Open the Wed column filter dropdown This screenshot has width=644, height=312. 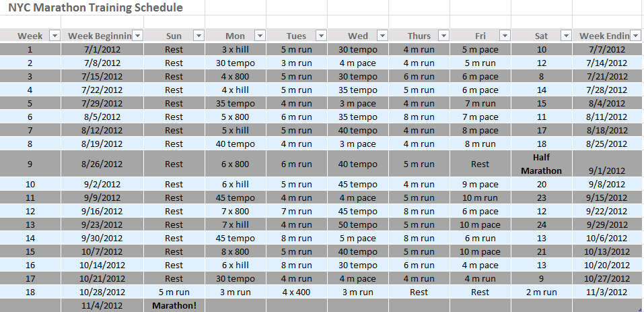[x=382, y=36]
